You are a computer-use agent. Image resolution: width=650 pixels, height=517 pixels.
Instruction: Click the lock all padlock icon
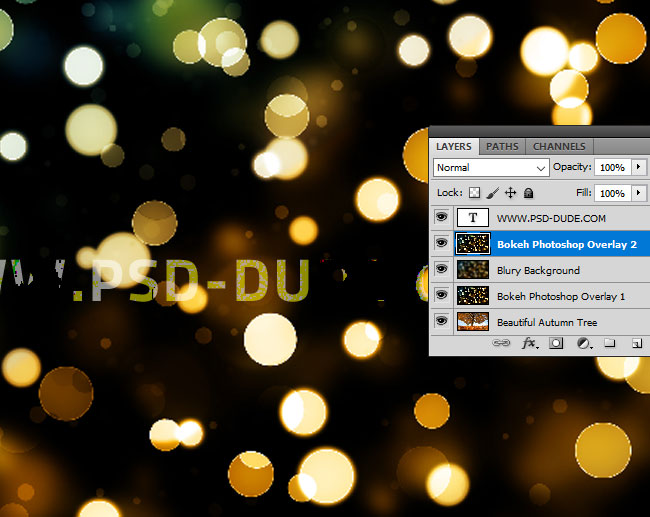(528, 193)
